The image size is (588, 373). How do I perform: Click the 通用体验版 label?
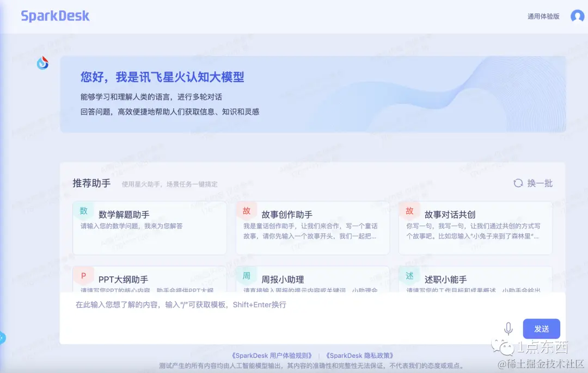pos(542,16)
